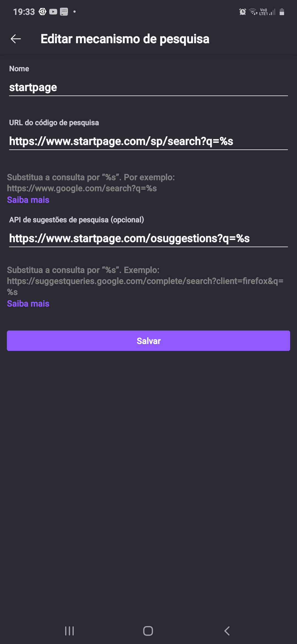Open Saiba mais under google.com/search example
Screen dimensions: 297x644
pyautogui.click(x=28, y=200)
